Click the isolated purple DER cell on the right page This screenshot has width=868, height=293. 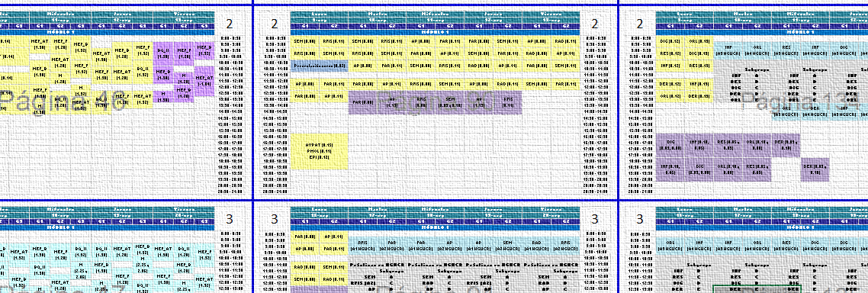point(815,170)
